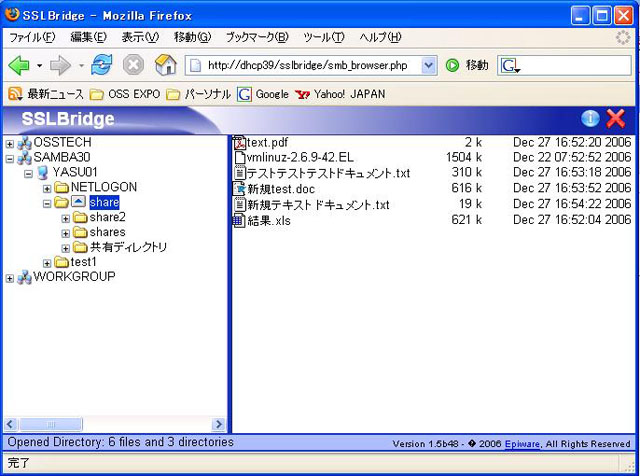The image size is (640, 476).
Task: Click the icon of 新規テキスト ドキュメント.txt
Action: pos(240,204)
